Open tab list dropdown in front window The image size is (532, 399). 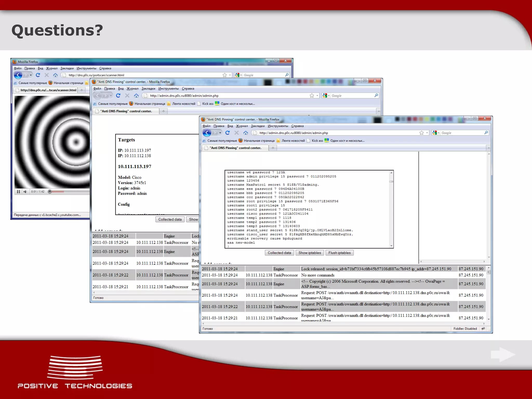[488, 148]
